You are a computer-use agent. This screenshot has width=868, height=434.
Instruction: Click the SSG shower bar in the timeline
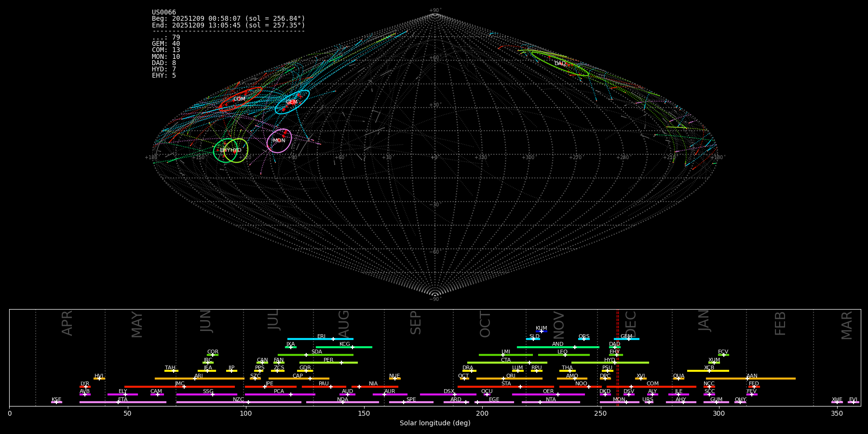coord(206,394)
